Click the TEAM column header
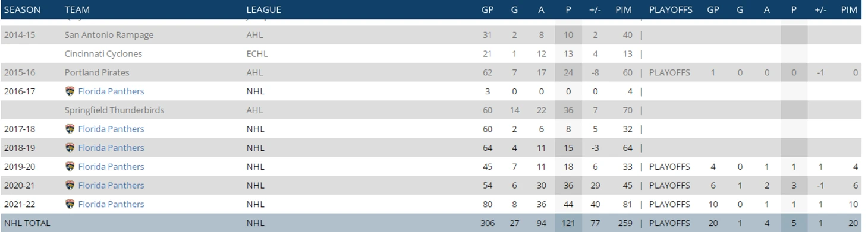The height and width of the screenshot is (232, 868). (77, 10)
